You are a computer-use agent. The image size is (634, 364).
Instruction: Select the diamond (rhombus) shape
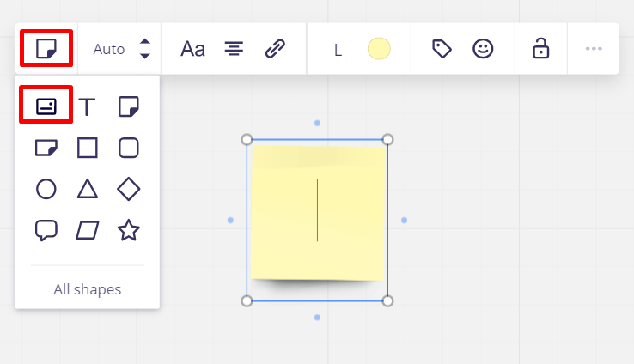[129, 189]
